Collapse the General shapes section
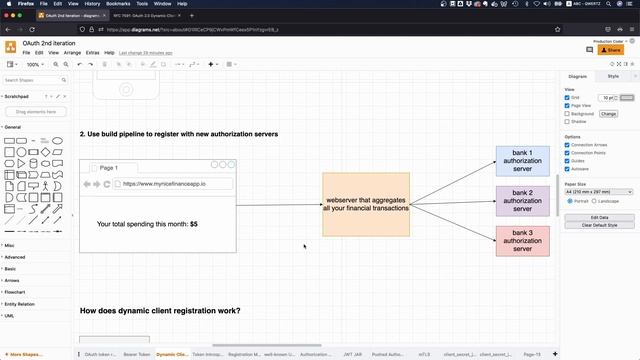Image resolution: width=640 pixels, height=360 pixels. (12, 127)
